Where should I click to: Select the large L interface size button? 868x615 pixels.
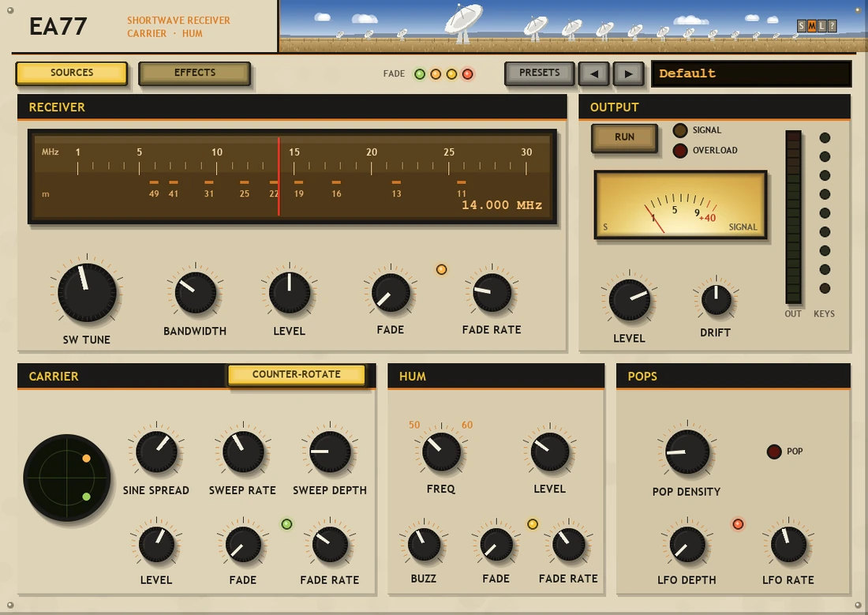[821, 25]
